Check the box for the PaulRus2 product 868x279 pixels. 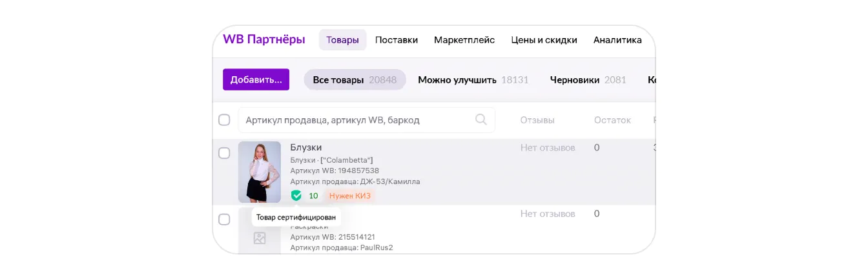224,220
